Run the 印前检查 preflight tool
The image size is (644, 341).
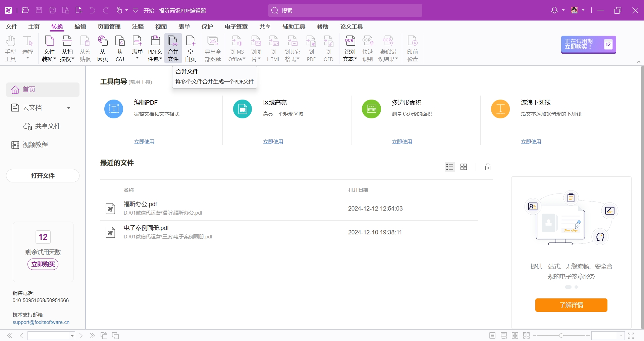(x=413, y=48)
